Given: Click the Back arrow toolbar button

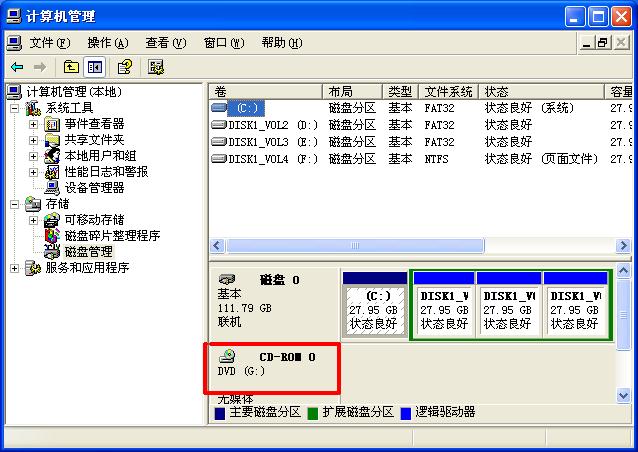Looking at the screenshot, I should [17, 67].
